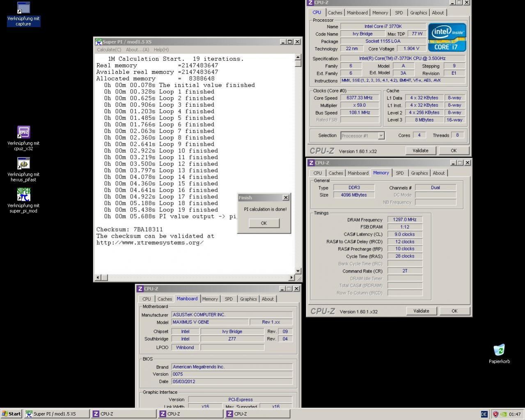
Task: Click the xtremesystems.org URL text
Action: pos(150,243)
